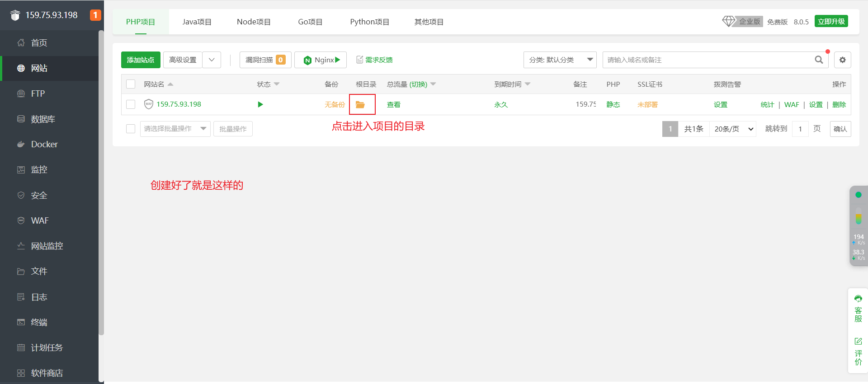The width and height of the screenshot is (868, 384).
Task: Click the 高级设置 button
Action: coord(183,60)
